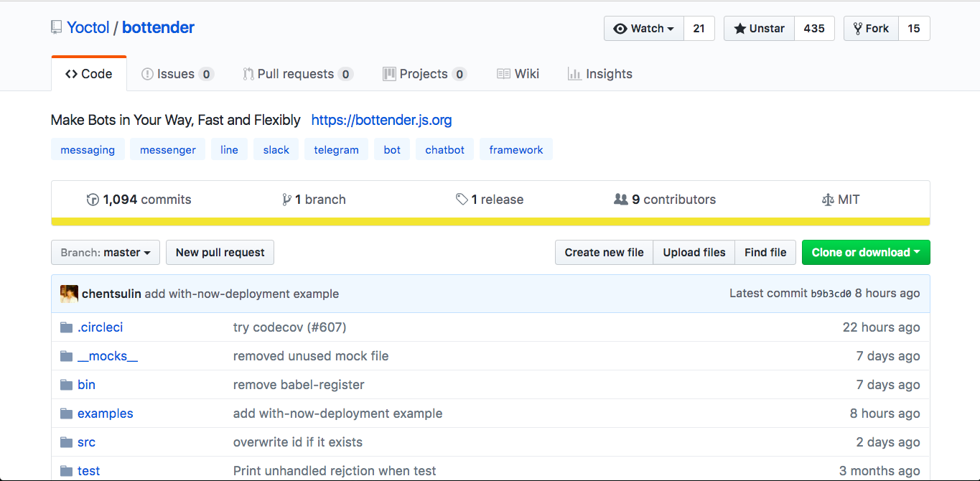
Task: Click the examples folder icon
Action: pyautogui.click(x=66, y=414)
